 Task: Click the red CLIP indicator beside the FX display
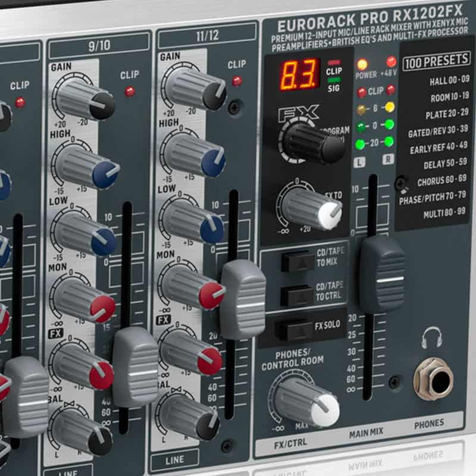click(x=334, y=62)
